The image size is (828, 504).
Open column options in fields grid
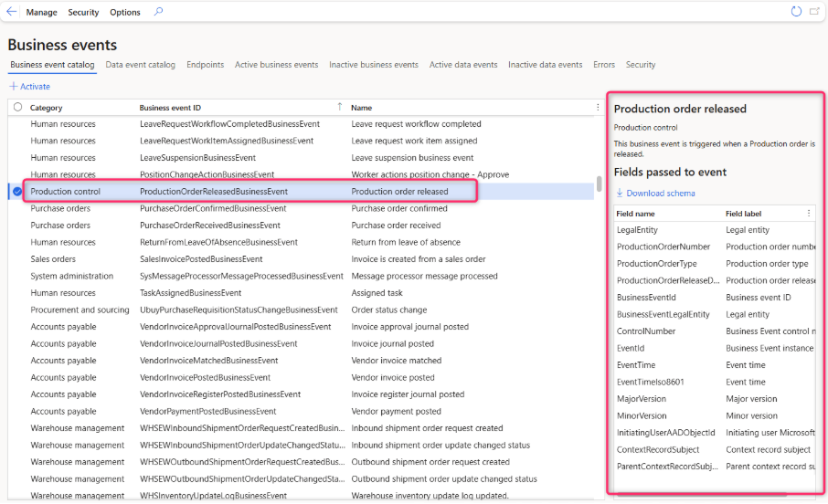click(x=808, y=213)
